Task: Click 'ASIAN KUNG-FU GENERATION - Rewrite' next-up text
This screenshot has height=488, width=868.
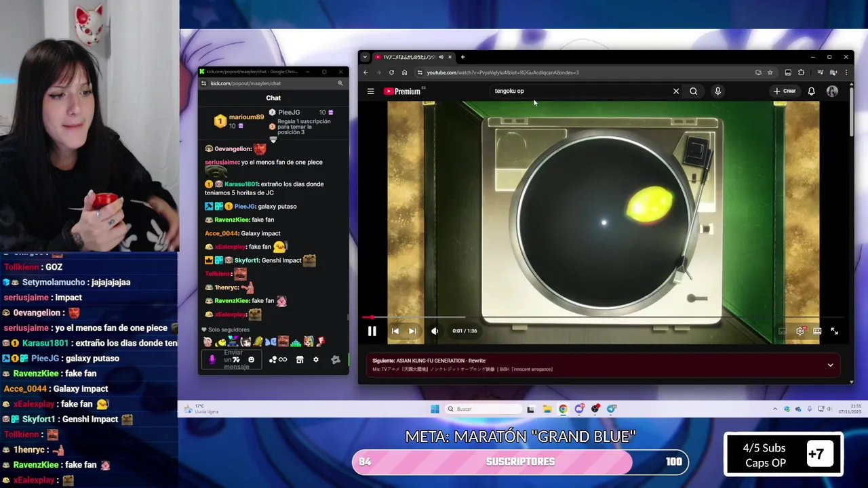Action: coord(441,361)
